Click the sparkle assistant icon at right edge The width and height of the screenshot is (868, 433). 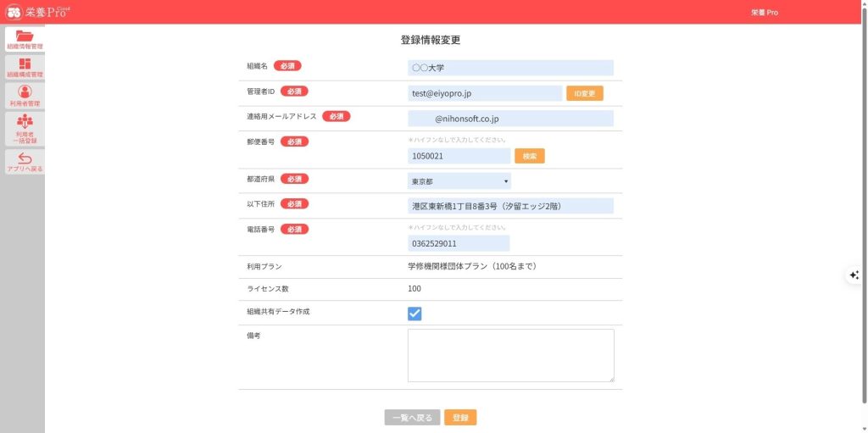[x=854, y=275]
